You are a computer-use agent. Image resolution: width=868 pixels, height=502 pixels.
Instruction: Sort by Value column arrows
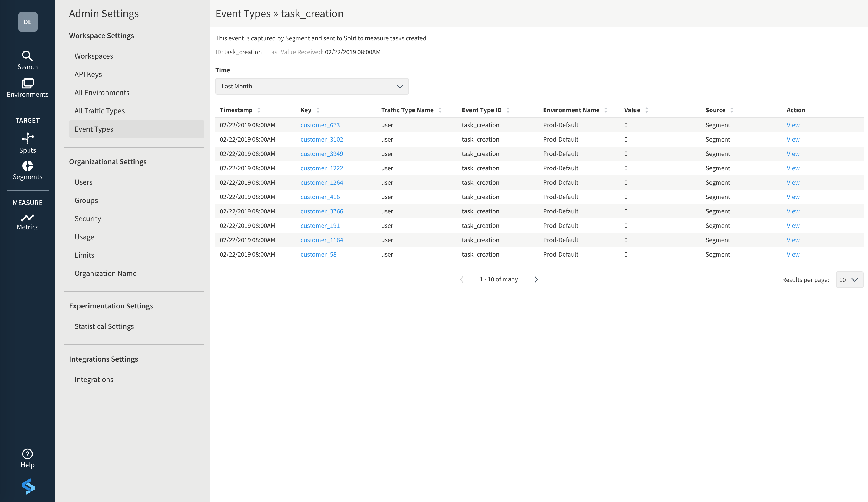[646, 110]
